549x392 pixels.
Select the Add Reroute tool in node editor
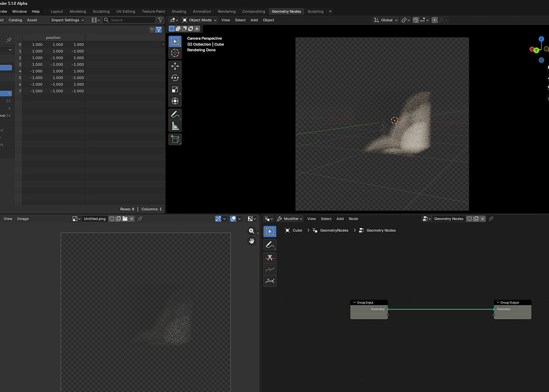[269, 281]
